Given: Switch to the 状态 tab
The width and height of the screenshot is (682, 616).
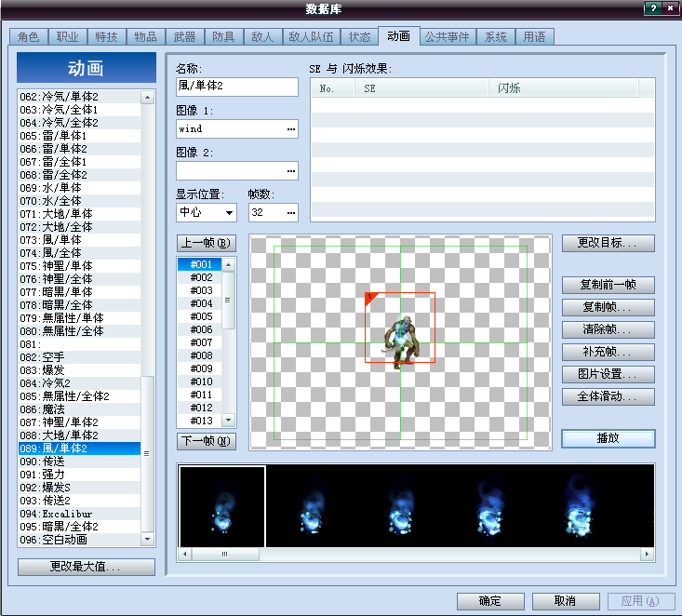Looking at the screenshot, I should coord(359,37).
